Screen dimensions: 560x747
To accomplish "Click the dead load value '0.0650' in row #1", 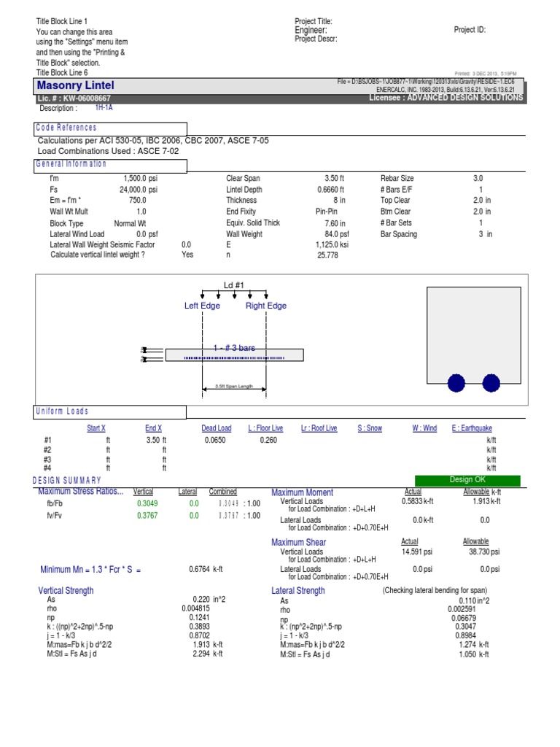I will (215, 440).
